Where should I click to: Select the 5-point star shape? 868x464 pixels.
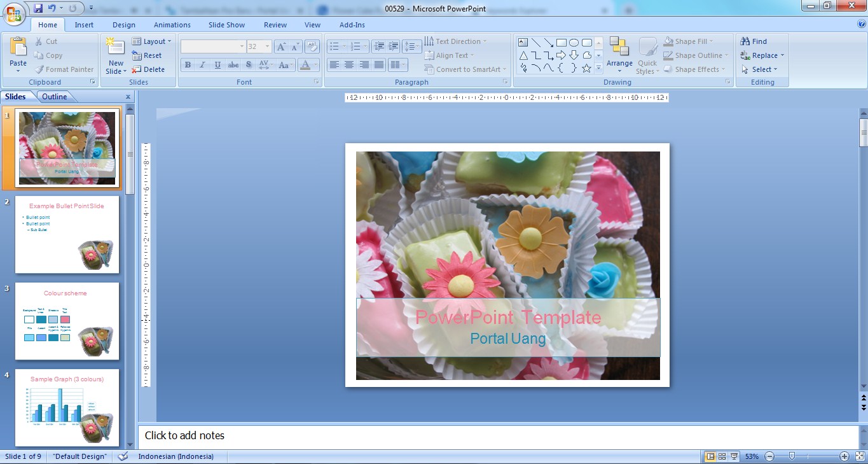click(587, 67)
